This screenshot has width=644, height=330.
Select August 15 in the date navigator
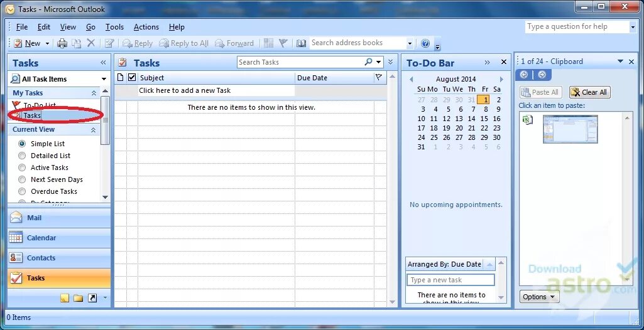point(484,119)
